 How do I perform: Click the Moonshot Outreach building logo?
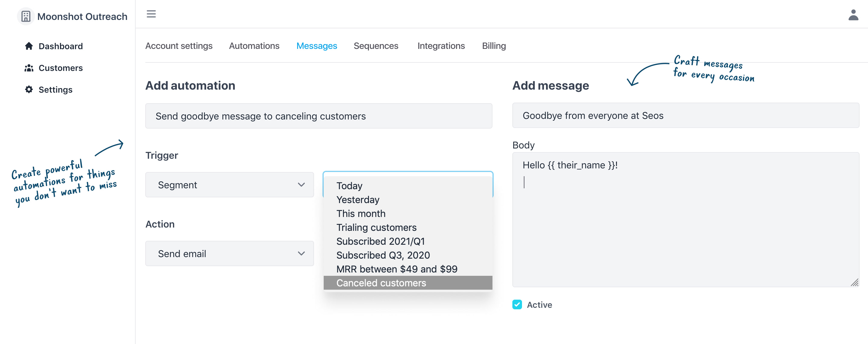[26, 16]
